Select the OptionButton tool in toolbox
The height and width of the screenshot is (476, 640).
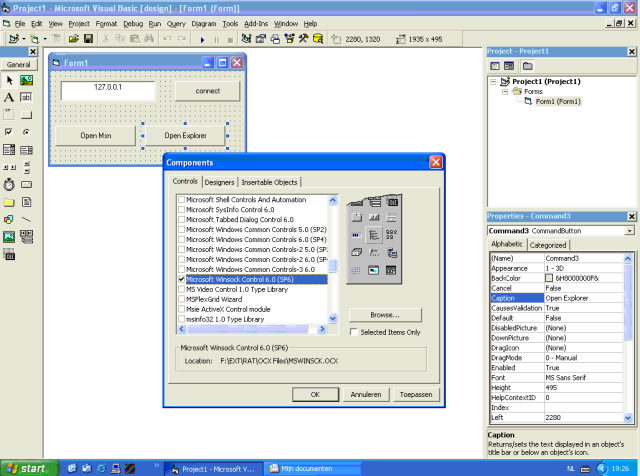click(x=27, y=132)
